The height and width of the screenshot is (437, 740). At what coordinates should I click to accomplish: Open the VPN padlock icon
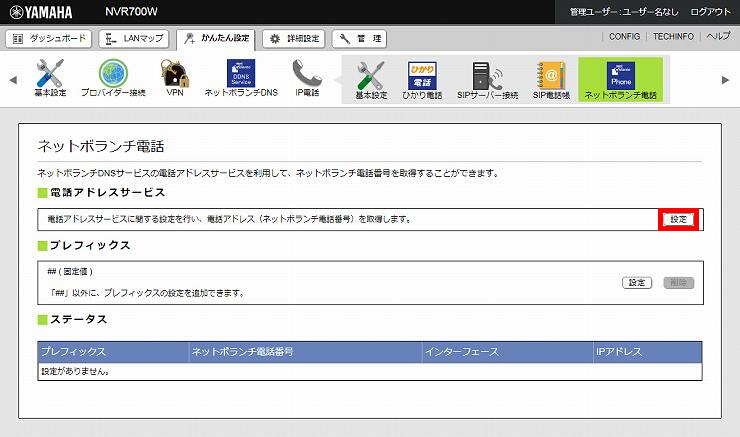[x=175, y=78]
